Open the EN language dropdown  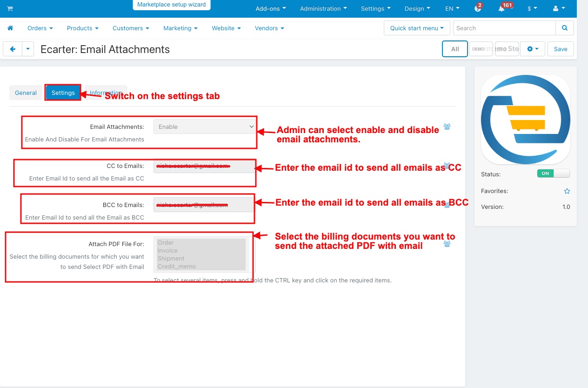(452, 9)
